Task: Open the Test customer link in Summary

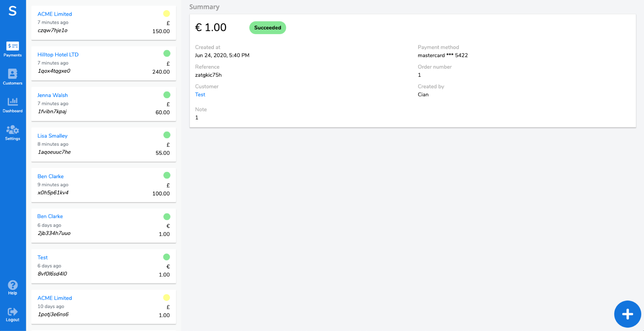Action: coord(200,95)
